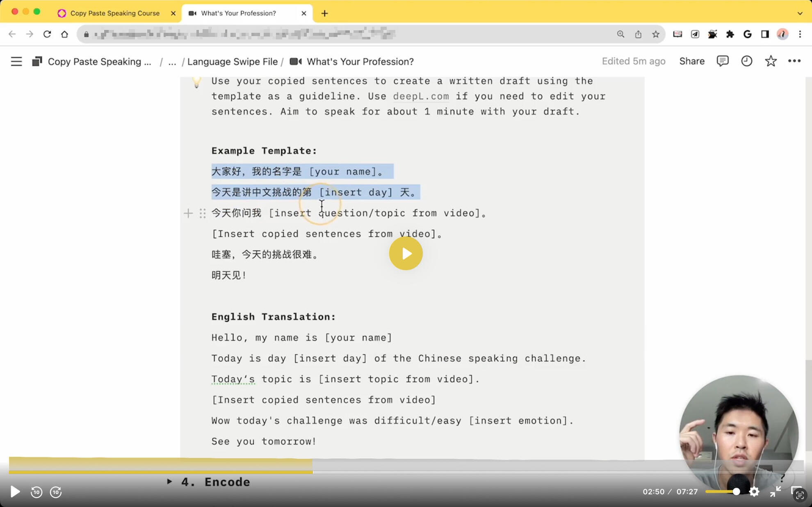Open page comments icon
812x507 pixels.
[x=722, y=61]
